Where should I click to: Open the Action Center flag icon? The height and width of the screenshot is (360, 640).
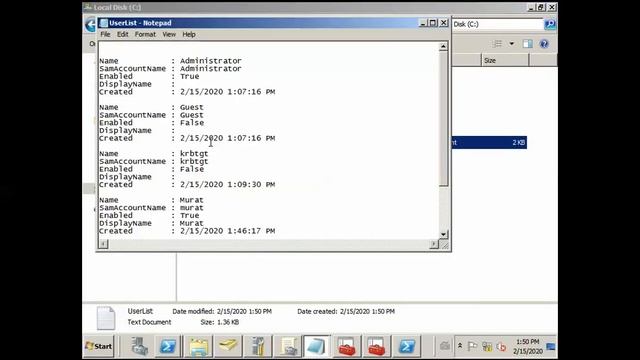pos(472,347)
